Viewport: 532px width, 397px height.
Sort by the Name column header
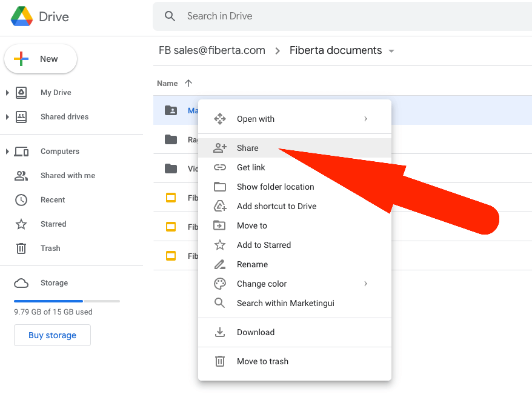coord(167,84)
